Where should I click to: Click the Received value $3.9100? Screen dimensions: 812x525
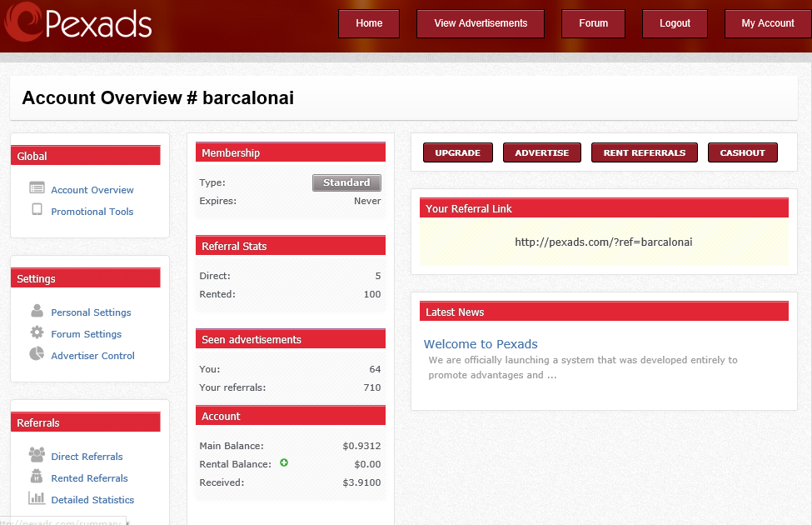point(361,482)
